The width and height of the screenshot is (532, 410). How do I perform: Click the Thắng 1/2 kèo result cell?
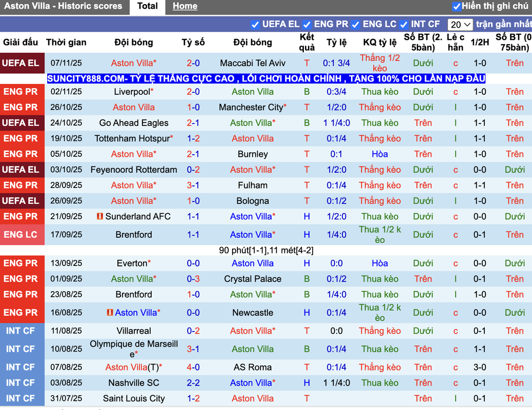coord(380,63)
